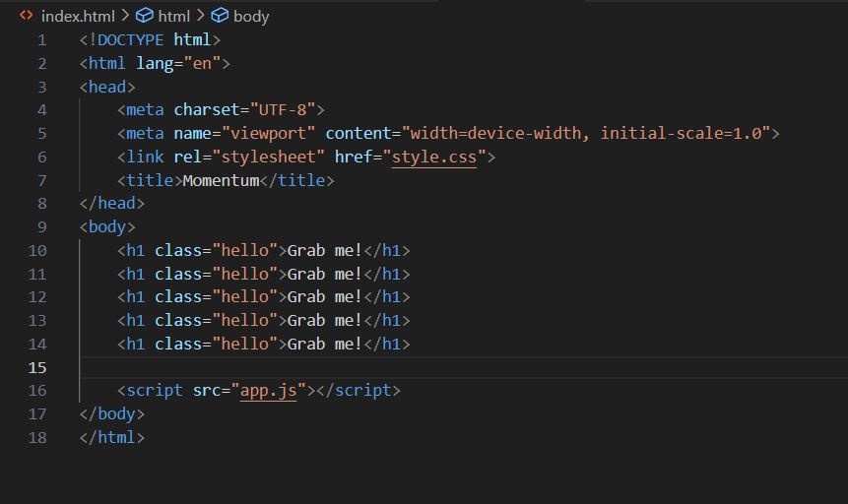
Task: Click the DOCTYPE keyword on line 1
Action: (130, 40)
